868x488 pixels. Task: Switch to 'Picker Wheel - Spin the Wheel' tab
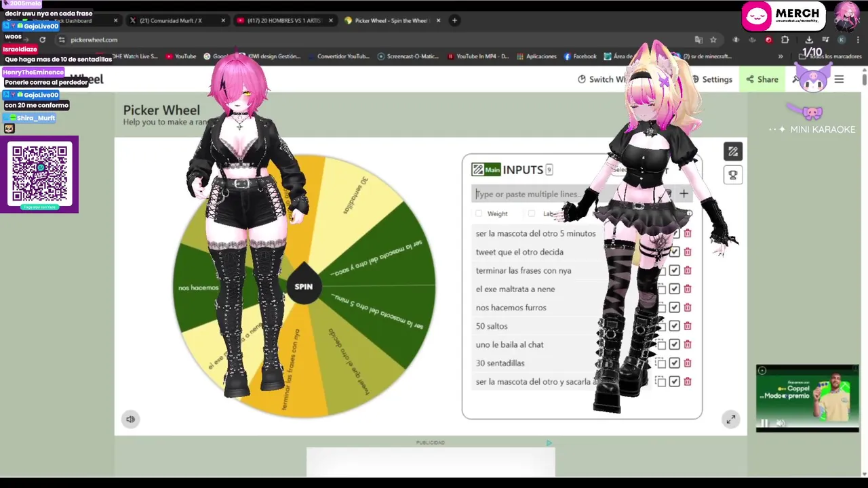click(x=391, y=20)
